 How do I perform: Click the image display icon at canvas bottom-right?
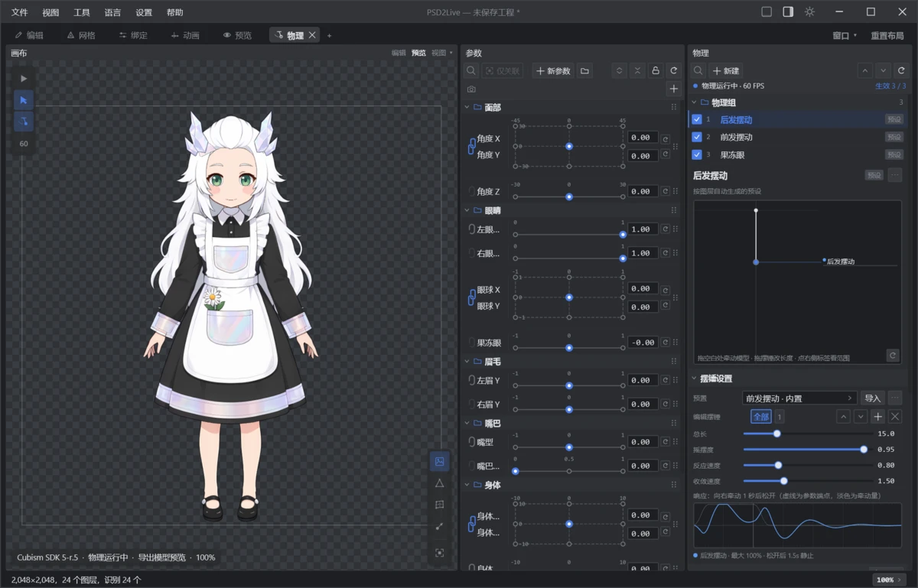(439, 462)
